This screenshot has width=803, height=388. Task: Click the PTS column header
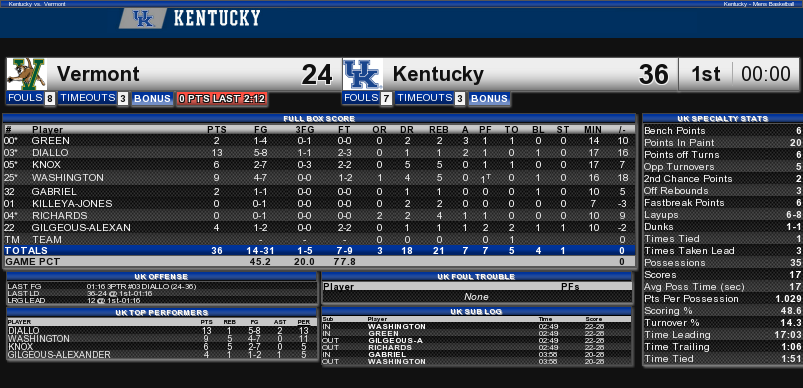217,130
